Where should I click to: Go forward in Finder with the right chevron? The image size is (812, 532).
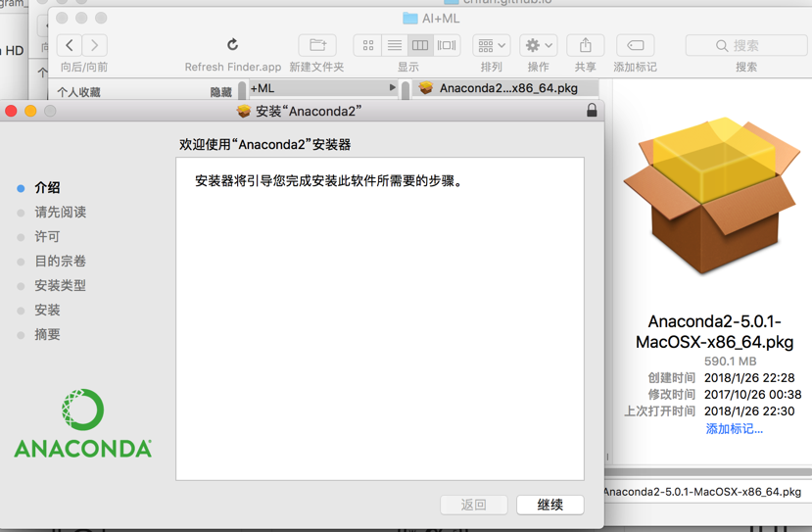tap(95, 46)
